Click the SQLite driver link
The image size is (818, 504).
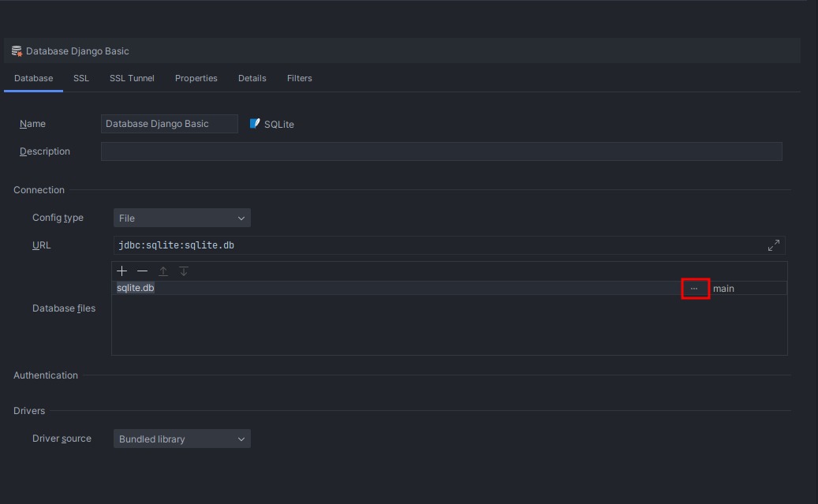pos(278,124)
